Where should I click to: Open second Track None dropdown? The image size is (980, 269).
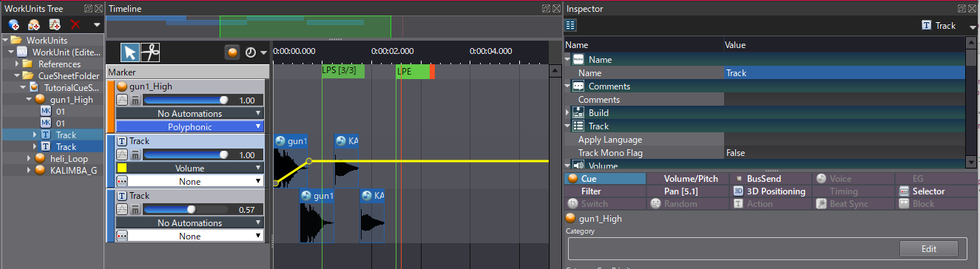pos(197,236)
